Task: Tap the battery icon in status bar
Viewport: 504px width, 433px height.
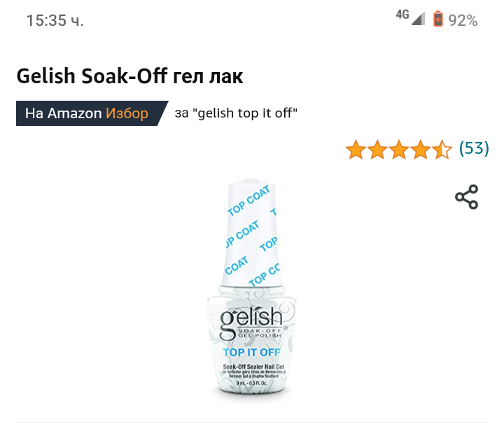Action: click(438, 20)
